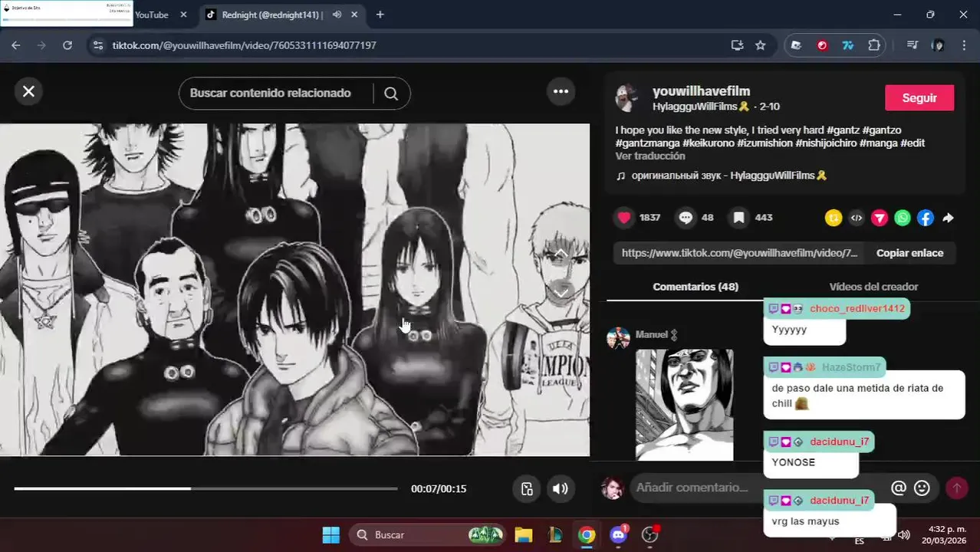The width and height of the screenshot is (980, 552).
Task: Click the #gantz hashtag
Action: pyautogui.click(x=843, y=130)
